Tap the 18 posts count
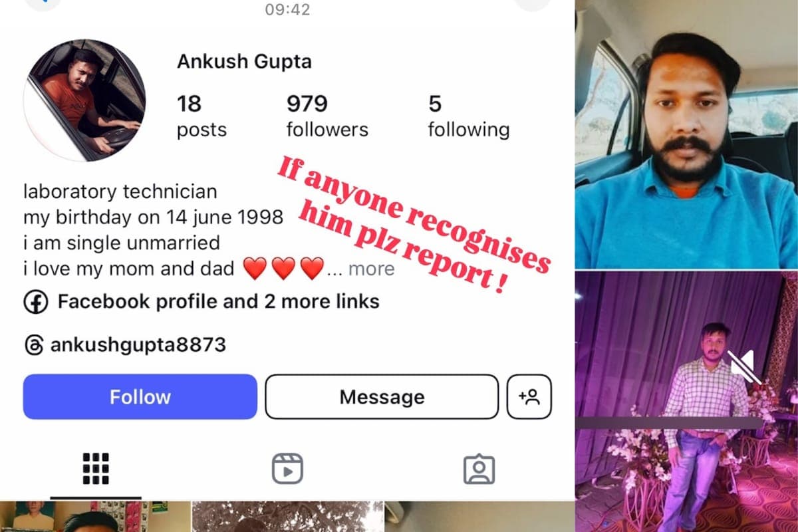This screenshot has width=798, height=532. [201, 116]
